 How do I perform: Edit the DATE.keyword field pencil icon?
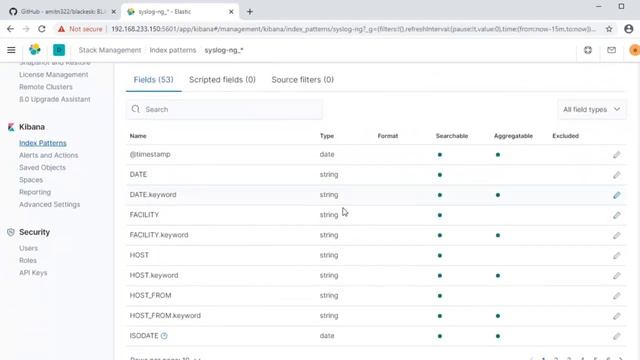[x=616, y=195]
